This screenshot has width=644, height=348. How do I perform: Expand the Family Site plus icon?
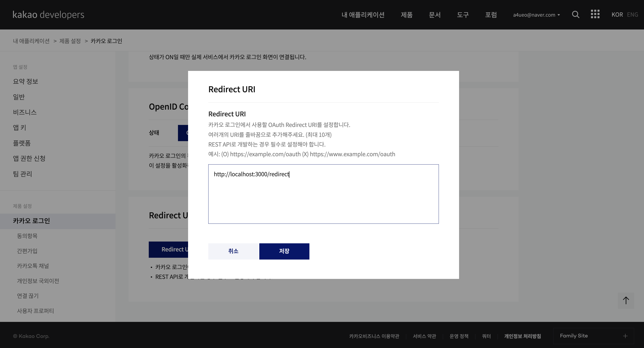click(625, 336)
